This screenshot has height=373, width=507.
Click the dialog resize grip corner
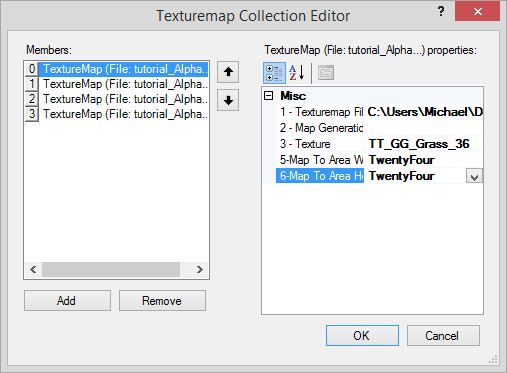494,359
